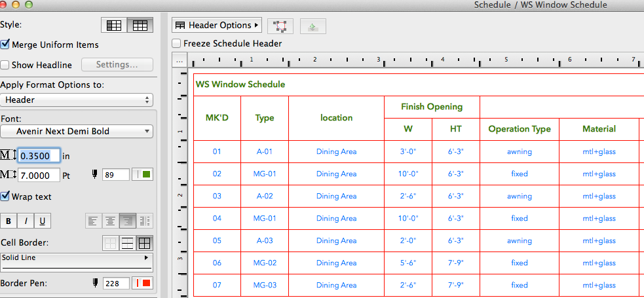Select the HT column header
Screen dimensions: 644x298
pos(455,129)
